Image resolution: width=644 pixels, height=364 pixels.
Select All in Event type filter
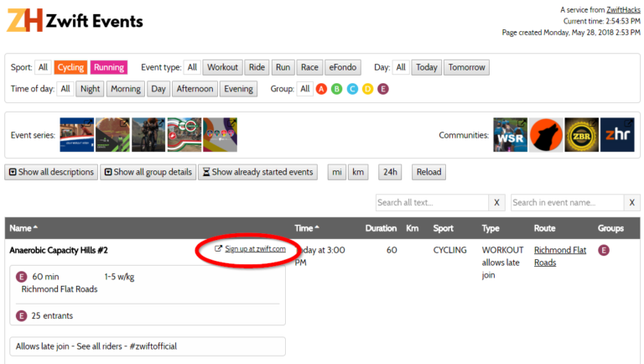[192, 67]
